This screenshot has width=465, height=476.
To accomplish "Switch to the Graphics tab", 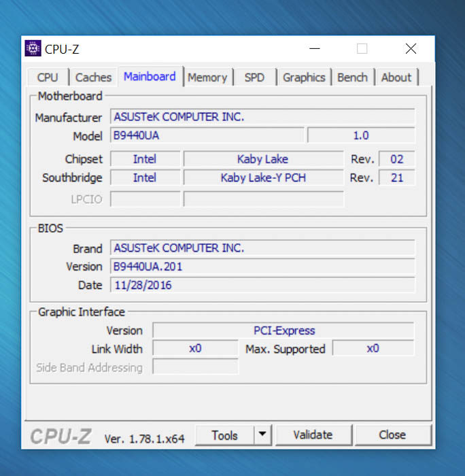I will [304, 78].
